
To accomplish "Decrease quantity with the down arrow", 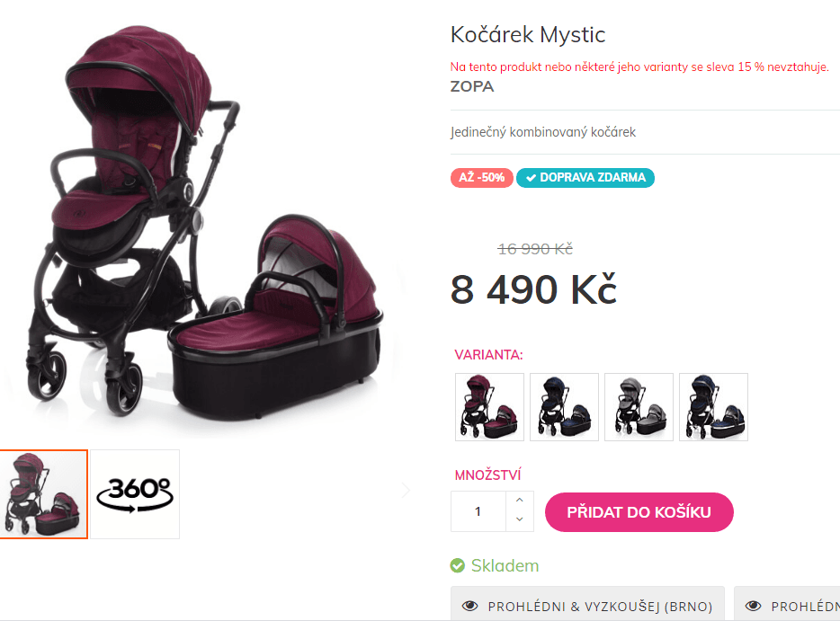I will point(520,519).
